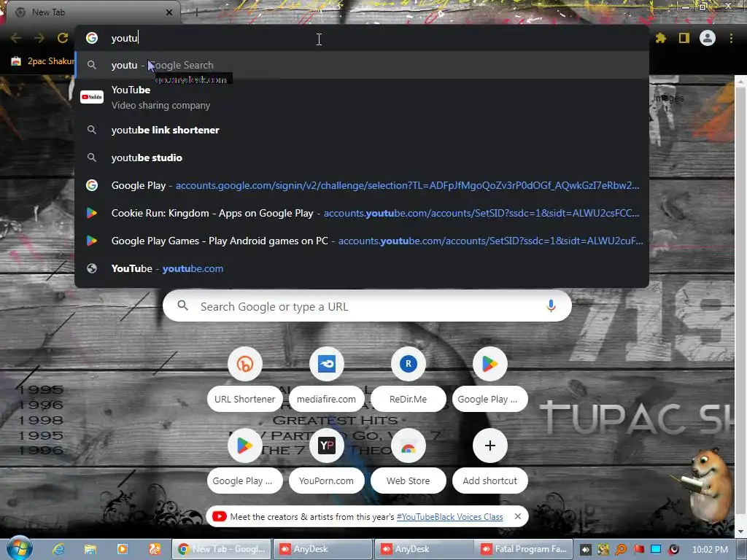Open the URL Shortener shortcut
Viewport: 747px width, 560px height.
coord(245,378)
